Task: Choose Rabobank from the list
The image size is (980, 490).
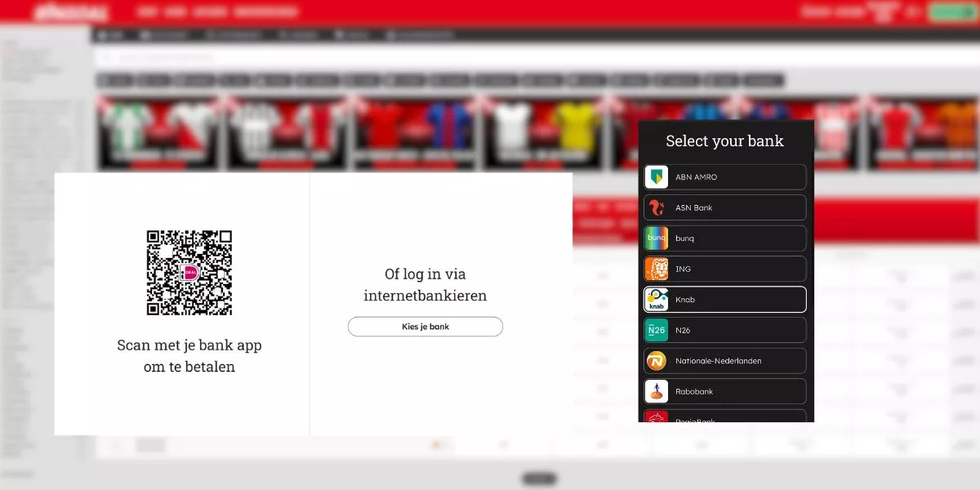Action: 725,391
